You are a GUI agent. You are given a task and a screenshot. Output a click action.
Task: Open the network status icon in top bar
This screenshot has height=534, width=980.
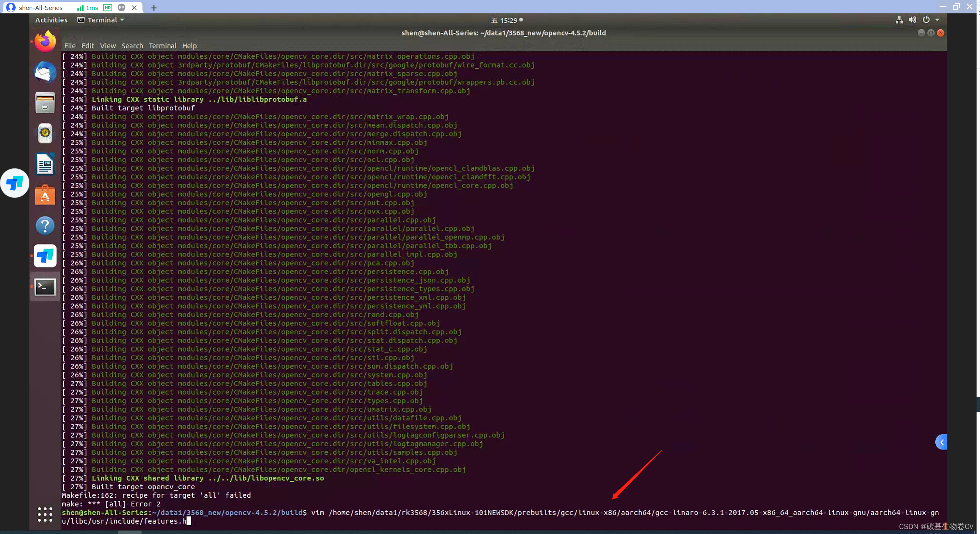tap(899, 20)
